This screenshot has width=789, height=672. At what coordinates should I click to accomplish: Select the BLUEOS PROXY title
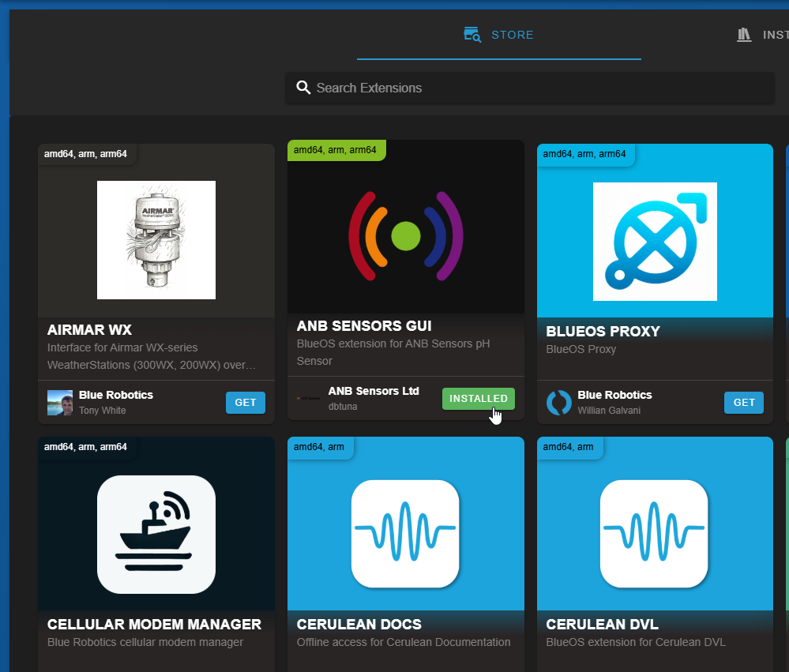click(603, 332)
